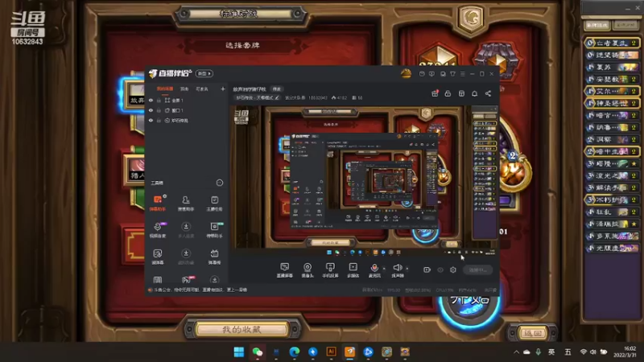Click the speaker icon in the bottom bar
The image size is (644, 362).
pos(397,268)
